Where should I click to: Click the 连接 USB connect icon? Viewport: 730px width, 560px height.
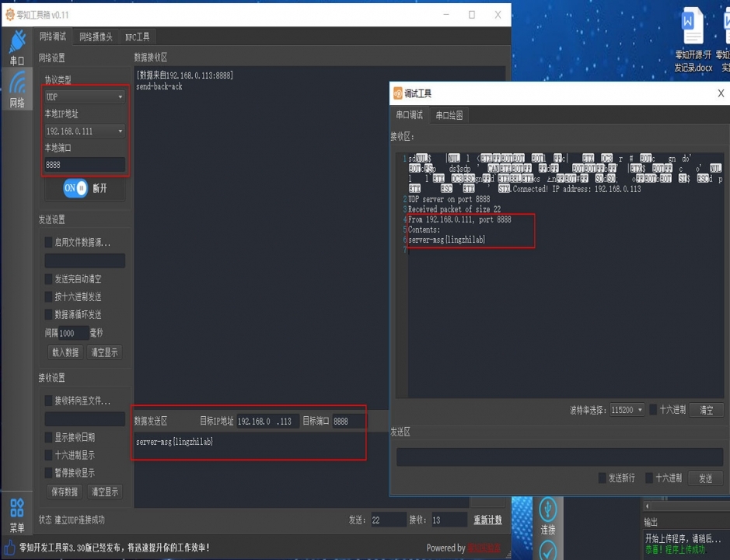click(548, 516)
